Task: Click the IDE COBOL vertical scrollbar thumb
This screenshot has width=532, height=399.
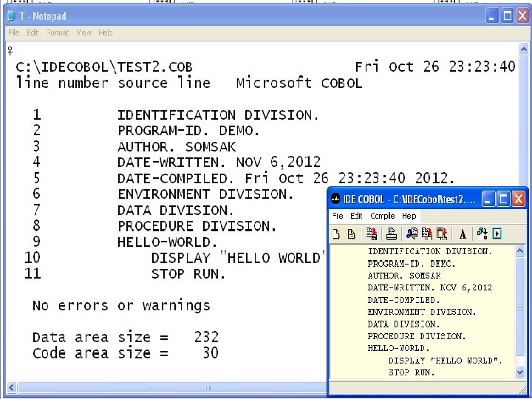Action: coord(519,307)
